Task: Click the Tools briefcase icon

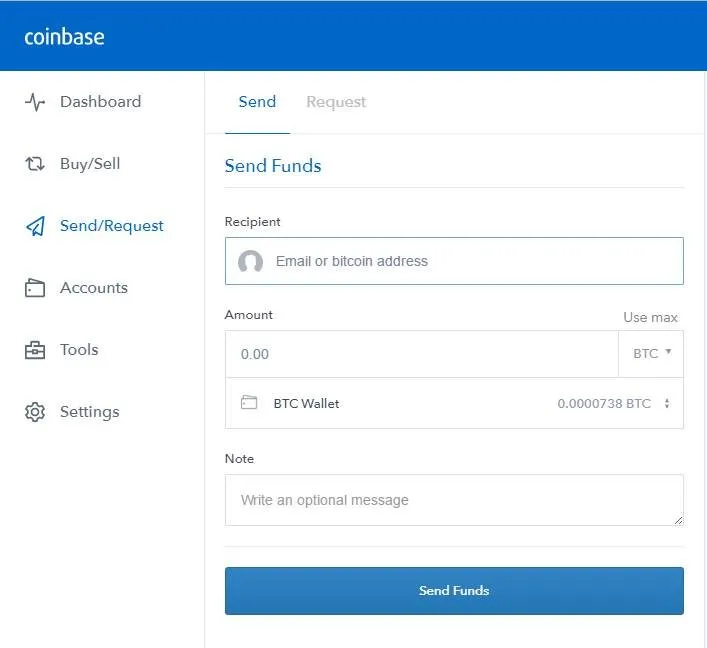Action: click(35, 350)
